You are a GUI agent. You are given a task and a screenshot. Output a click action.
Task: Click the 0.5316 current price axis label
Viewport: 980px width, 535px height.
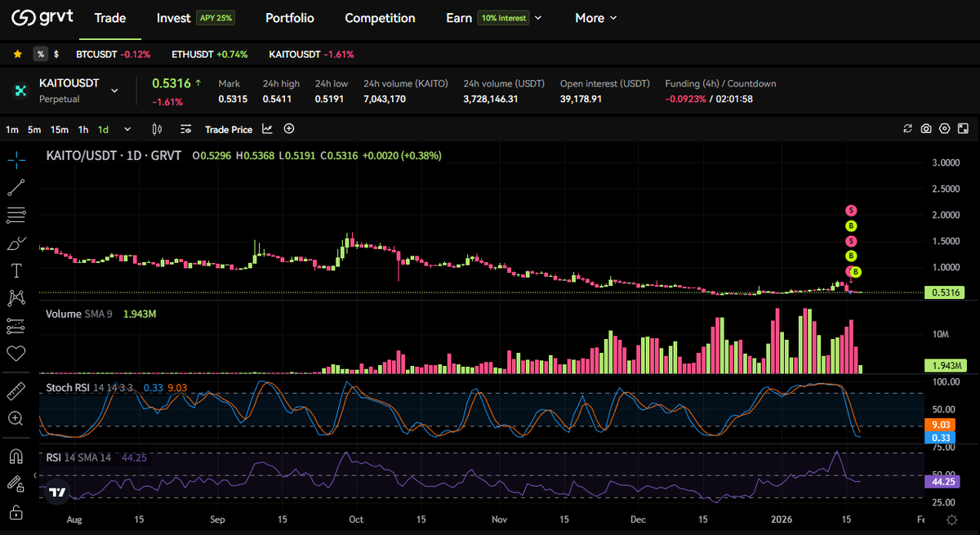pos(944,292)
